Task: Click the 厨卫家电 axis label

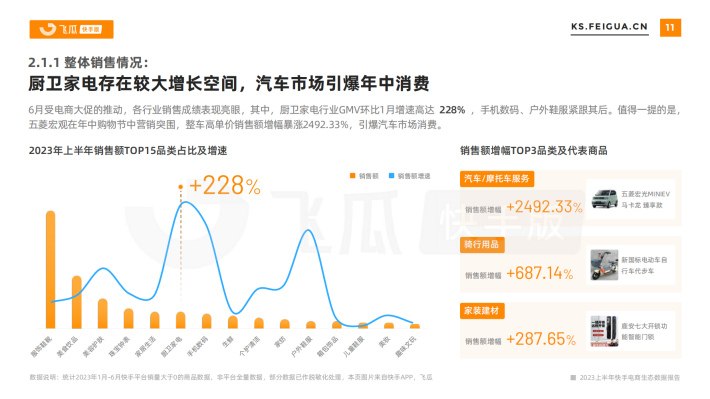Action: [172, 347]
